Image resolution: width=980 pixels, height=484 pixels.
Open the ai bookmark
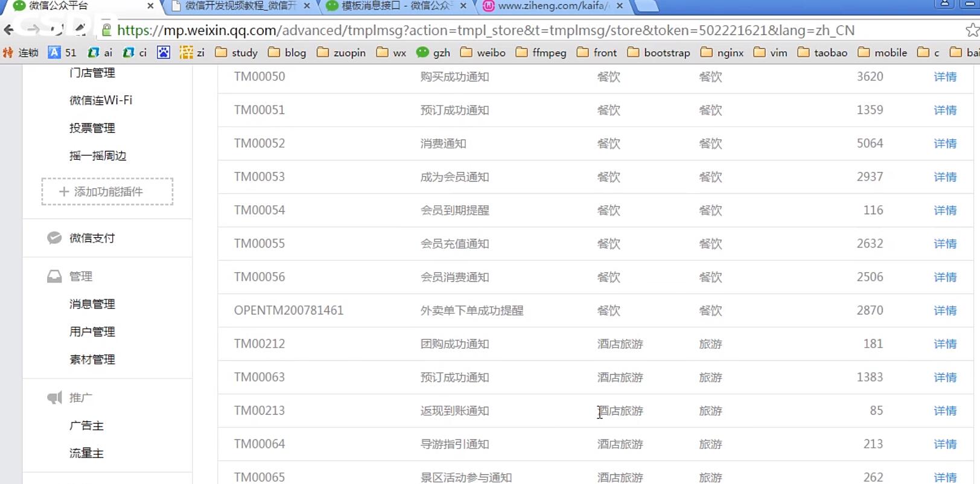(x=100, y=53)
